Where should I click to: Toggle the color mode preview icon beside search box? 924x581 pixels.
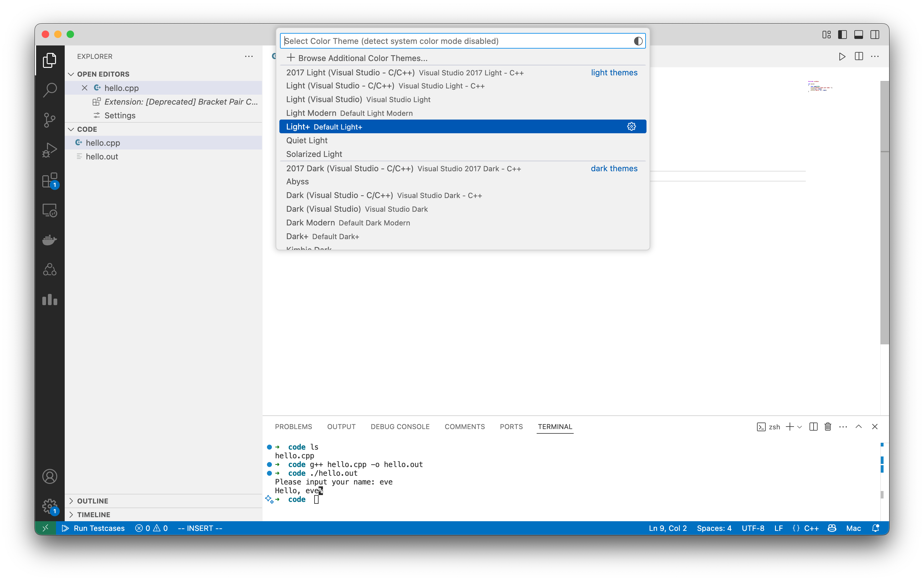click(x=638, y=41)
